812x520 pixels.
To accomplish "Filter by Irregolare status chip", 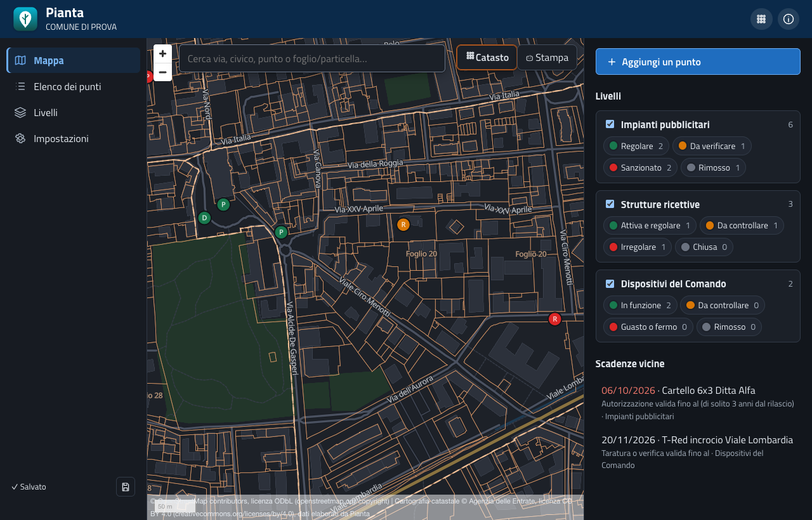I will [x=638, y=247].
